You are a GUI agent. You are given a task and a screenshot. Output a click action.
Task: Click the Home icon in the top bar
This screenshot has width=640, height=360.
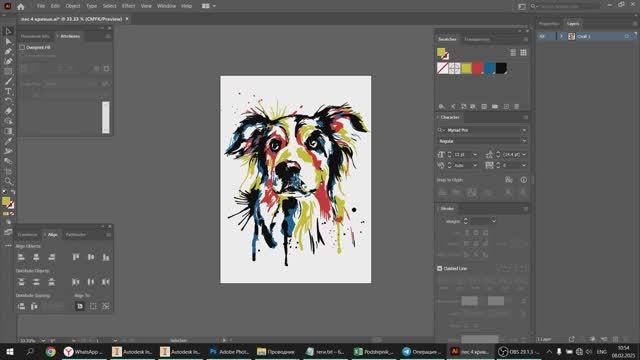tap(21, 6)
